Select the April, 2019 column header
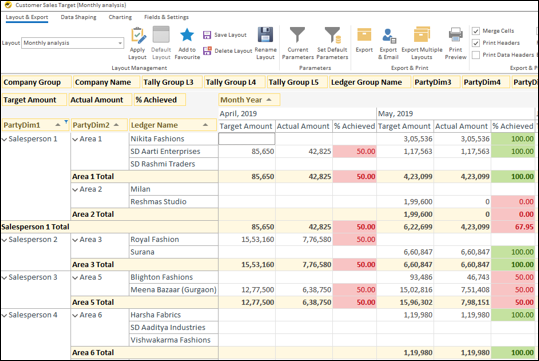539x361 pixels. pyautogui.click(x=297, y=113)
